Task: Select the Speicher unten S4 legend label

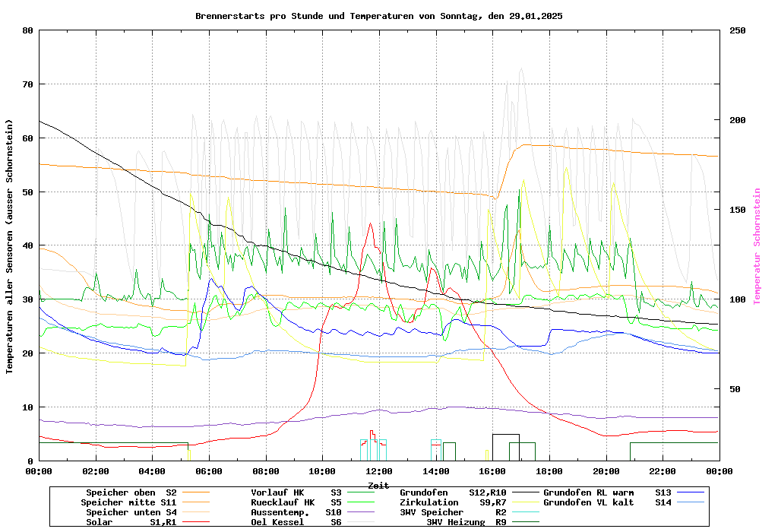Action: pyautogui.click(x=131, y=512)
